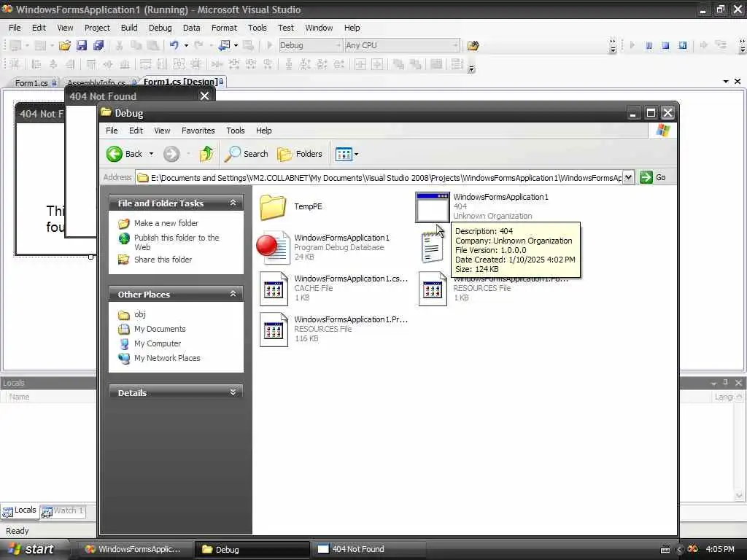The image size is (747, 560).
Task: Select the TempPE folder icon
Action: (x=273, y=206)
